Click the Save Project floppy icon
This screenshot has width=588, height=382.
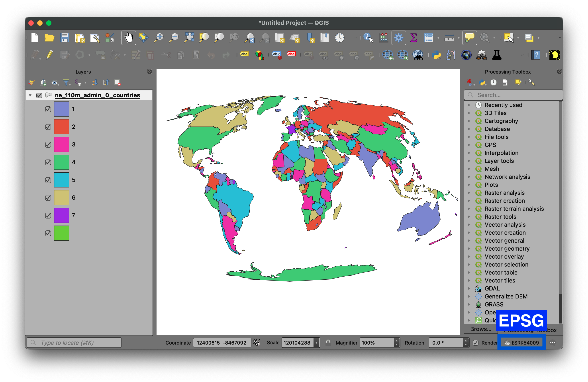(x=65, y=38)
